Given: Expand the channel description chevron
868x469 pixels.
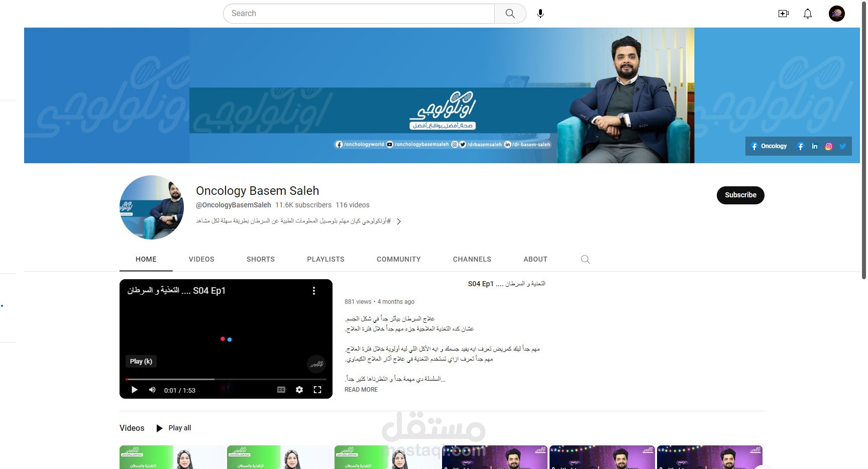Looking at the screenshot, I should [399, 221].
